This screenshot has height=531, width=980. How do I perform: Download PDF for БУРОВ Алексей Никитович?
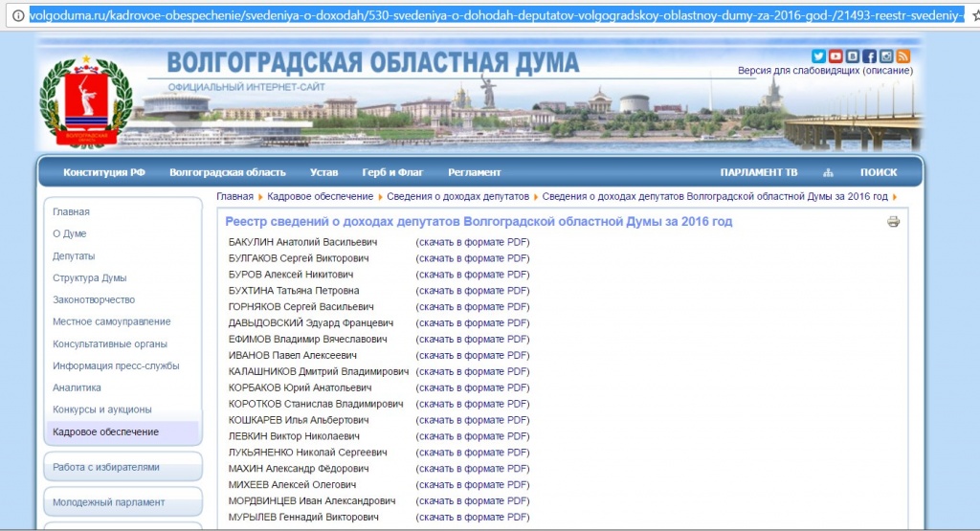tap(473, 275)
